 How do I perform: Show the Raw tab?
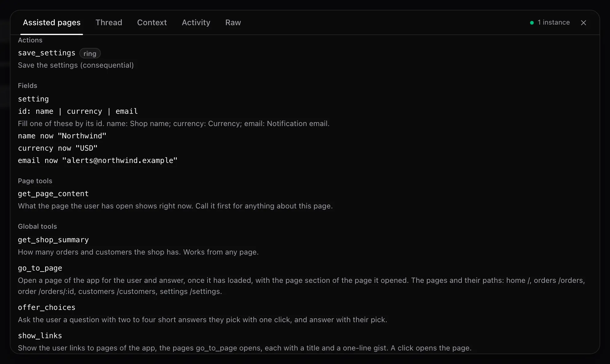pos(233,22)
